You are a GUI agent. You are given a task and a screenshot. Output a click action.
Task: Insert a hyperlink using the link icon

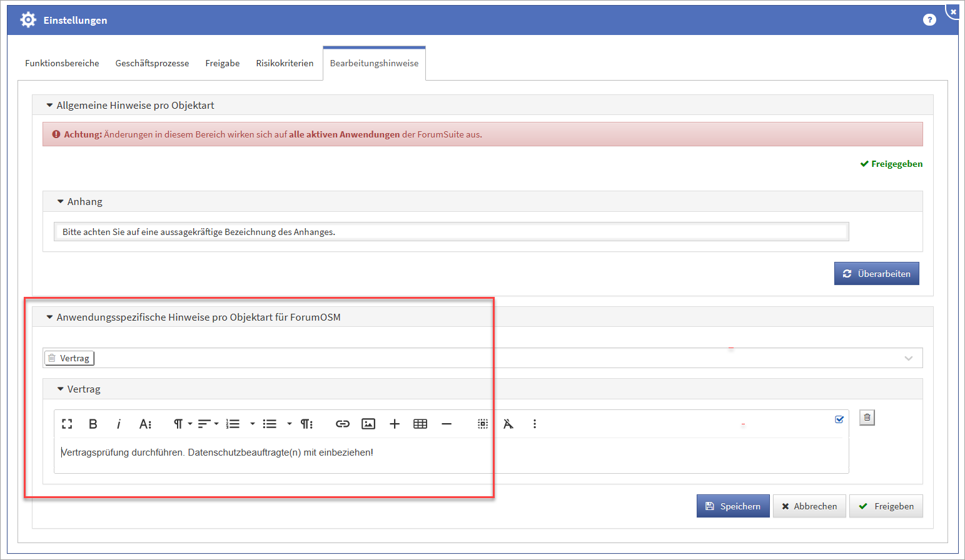coord(342,424)
